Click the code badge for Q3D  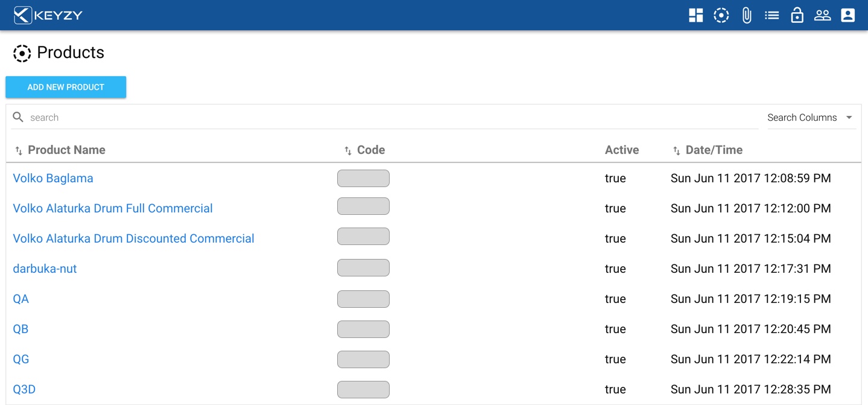tap(363, 389)
